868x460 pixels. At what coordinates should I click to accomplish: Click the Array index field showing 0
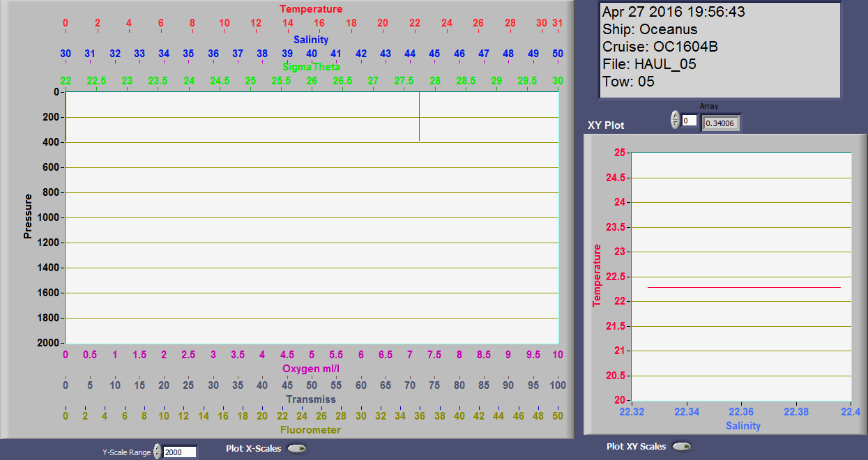point(689,121)
